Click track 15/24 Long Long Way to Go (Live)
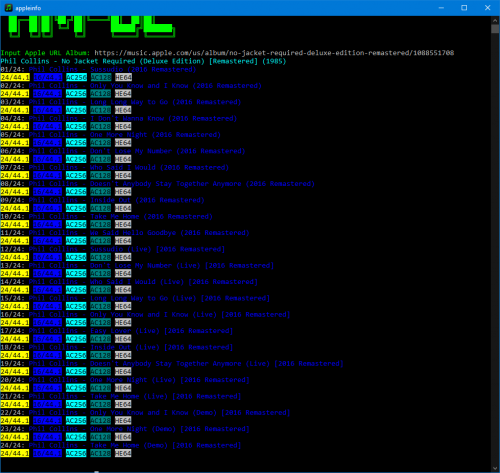500x473 pixels. tap(135, 298)
